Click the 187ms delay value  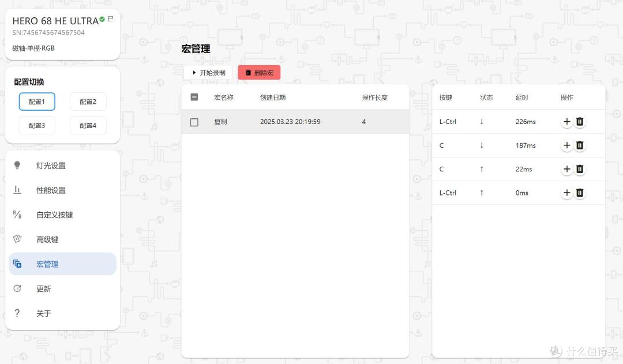(x=526, y=145)
